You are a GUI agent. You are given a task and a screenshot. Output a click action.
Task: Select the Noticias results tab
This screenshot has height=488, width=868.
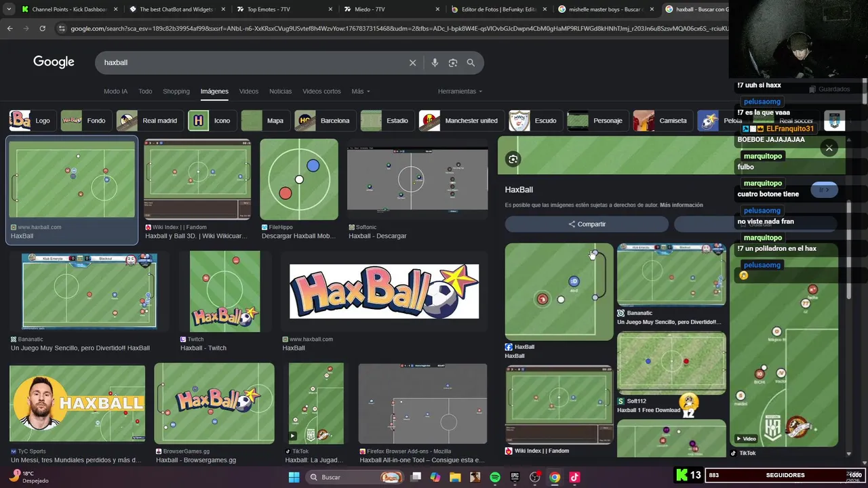coord(280,91)
